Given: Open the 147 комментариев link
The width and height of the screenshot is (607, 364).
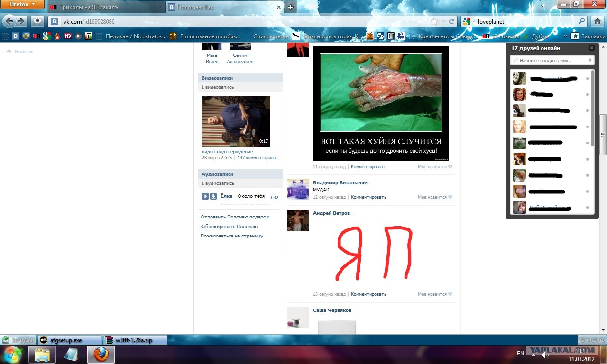Looking at the screenshot, I should (x=257, y=158).
